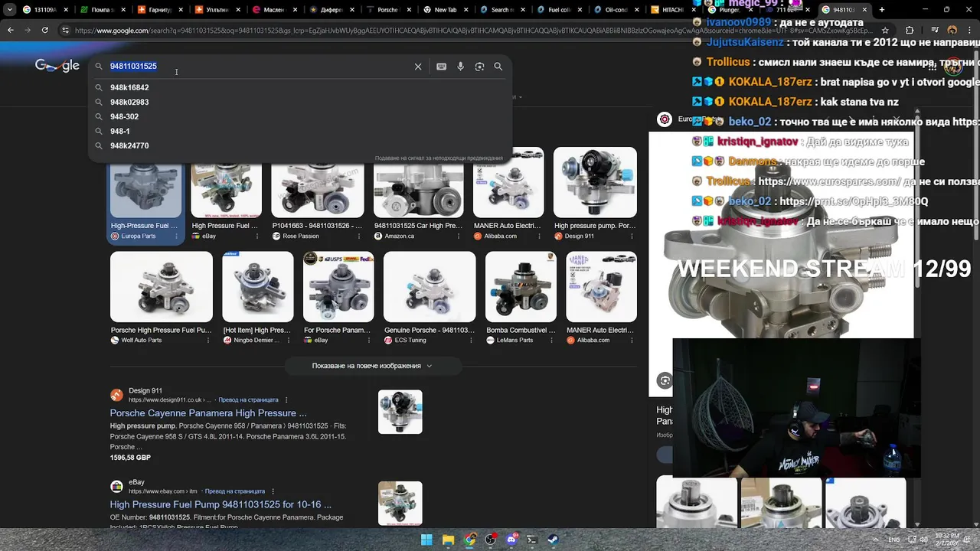Image resolution: width=980 pixels, height=551 pixels.
Task: Open Steam from the taskbar
Action: click(554, 540)
